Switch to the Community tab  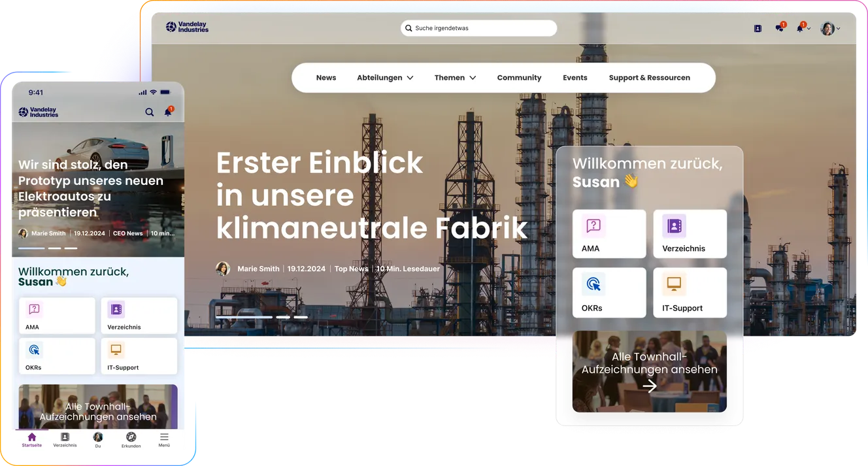[x=519, y=77]
